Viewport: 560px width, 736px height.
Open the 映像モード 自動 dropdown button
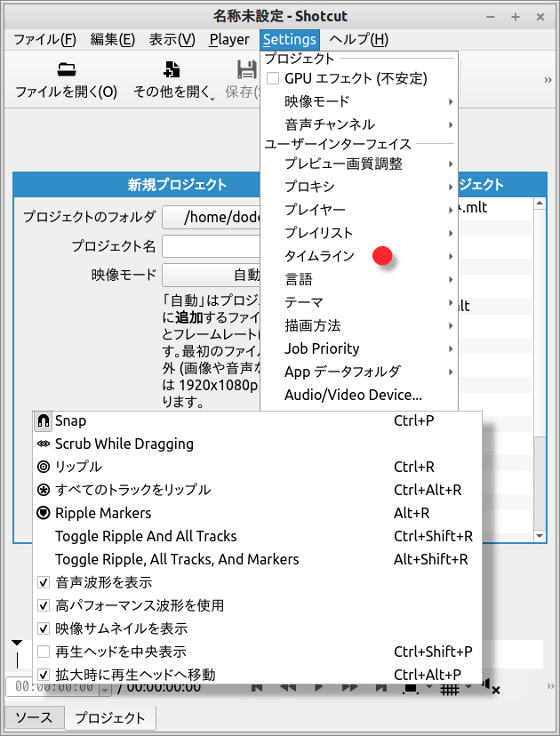coord(212,275)
